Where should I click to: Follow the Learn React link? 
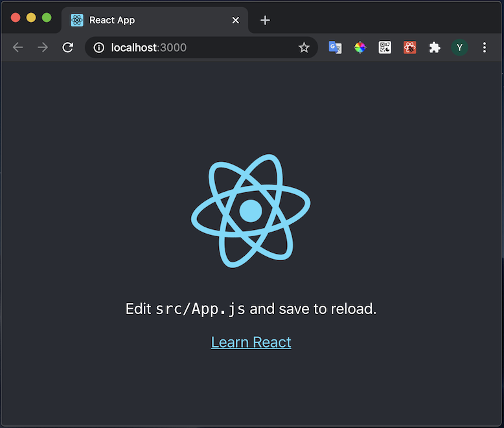(251, 343)
